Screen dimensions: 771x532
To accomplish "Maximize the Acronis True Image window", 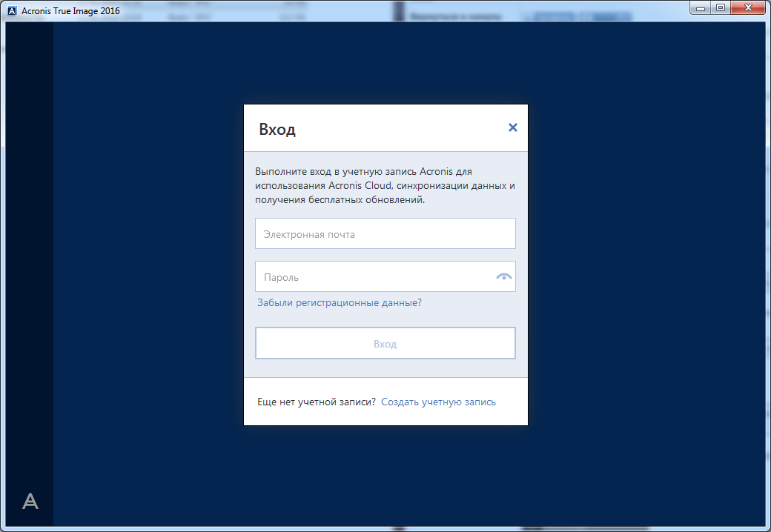I will [x=719, y=7].
